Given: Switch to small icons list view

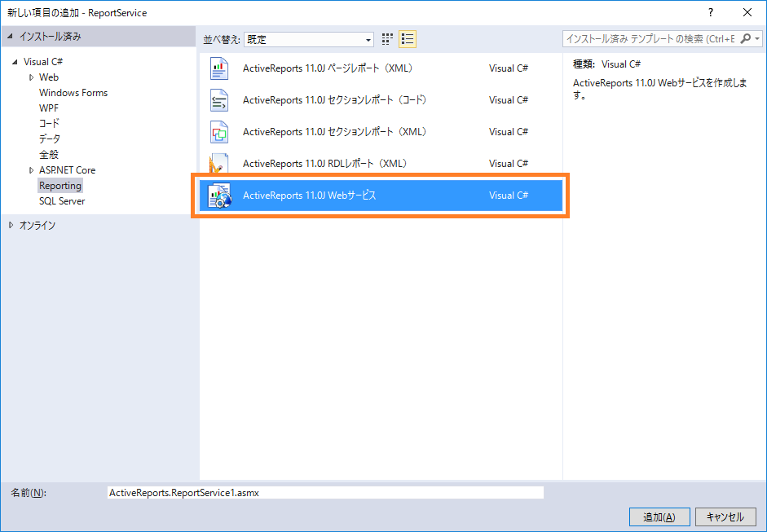Looking at the screenshot, I should (408, 39).
